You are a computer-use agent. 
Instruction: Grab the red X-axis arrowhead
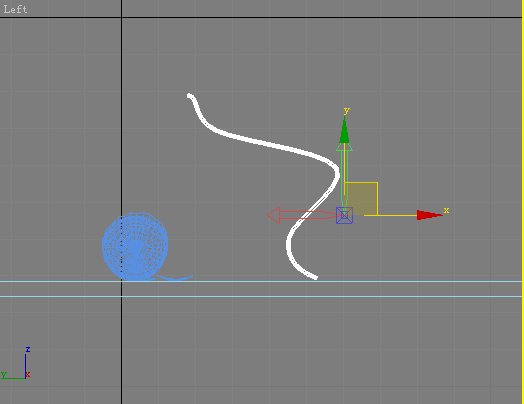point(430,215)
